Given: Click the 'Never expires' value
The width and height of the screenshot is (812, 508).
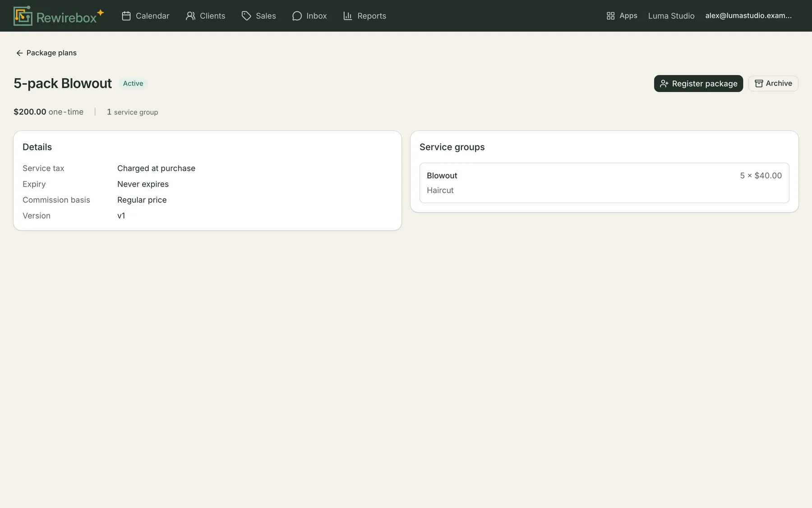Looking at the screenshot, I should [x=143, y=184].
